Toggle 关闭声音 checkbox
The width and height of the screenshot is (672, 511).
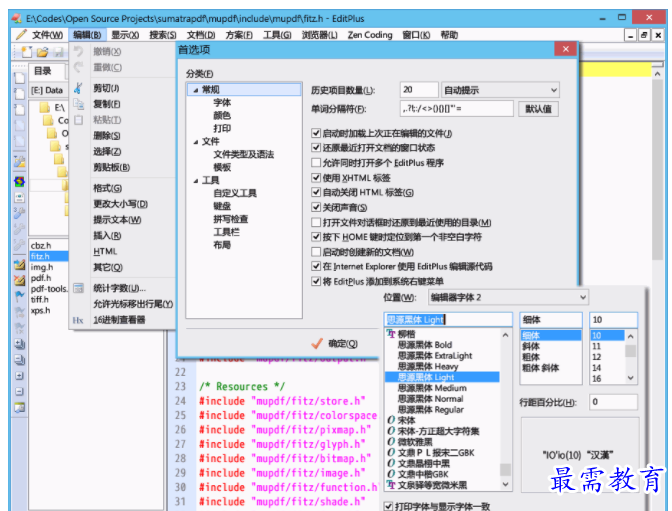coord(316,207)
